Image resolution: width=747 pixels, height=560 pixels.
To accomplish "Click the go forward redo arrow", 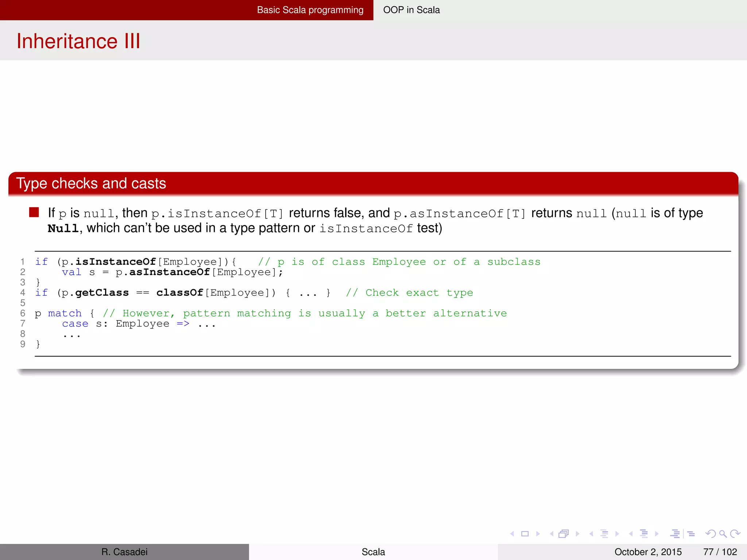I will click(735, 534).
